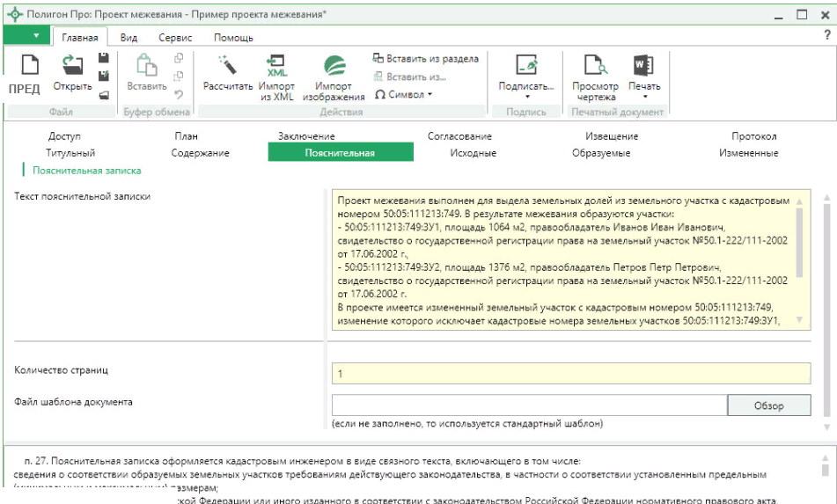Go to the Заключение section tab
The height and width of the screenshot is (504, 837).
[306, 136]
